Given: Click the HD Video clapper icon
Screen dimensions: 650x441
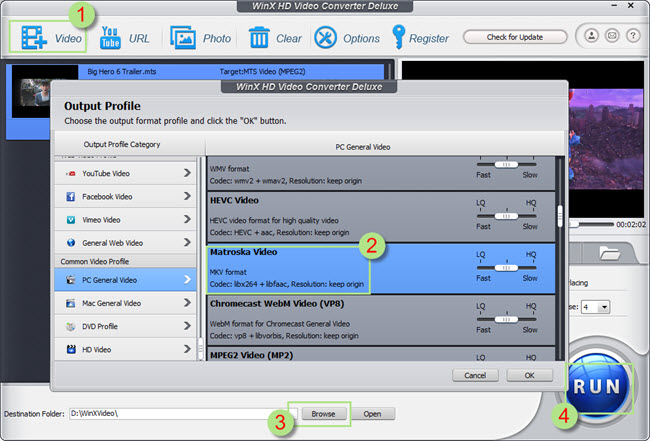Looking at the screenshot, I should coord(71,349).
